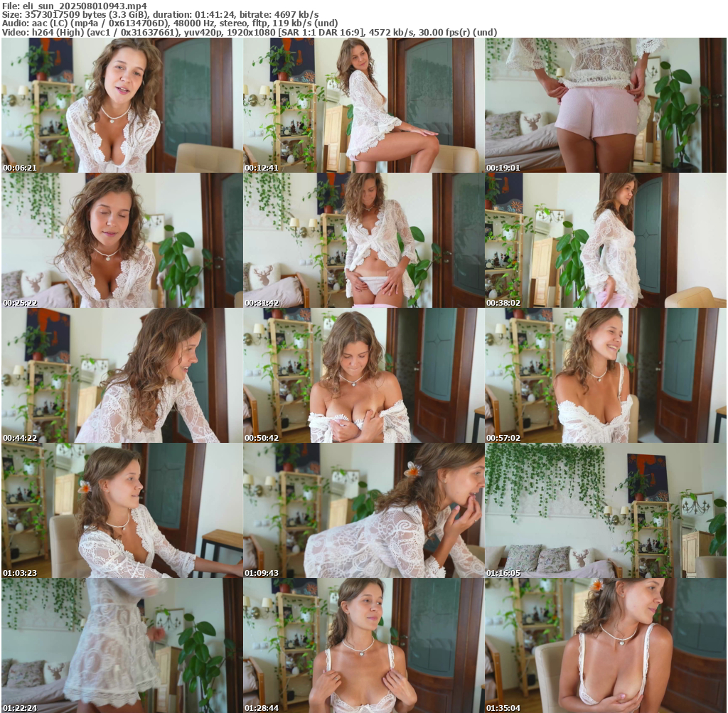Open the frame timestamped 00:25:22
This screenshot has height=713, width=728.
point(122,240)
